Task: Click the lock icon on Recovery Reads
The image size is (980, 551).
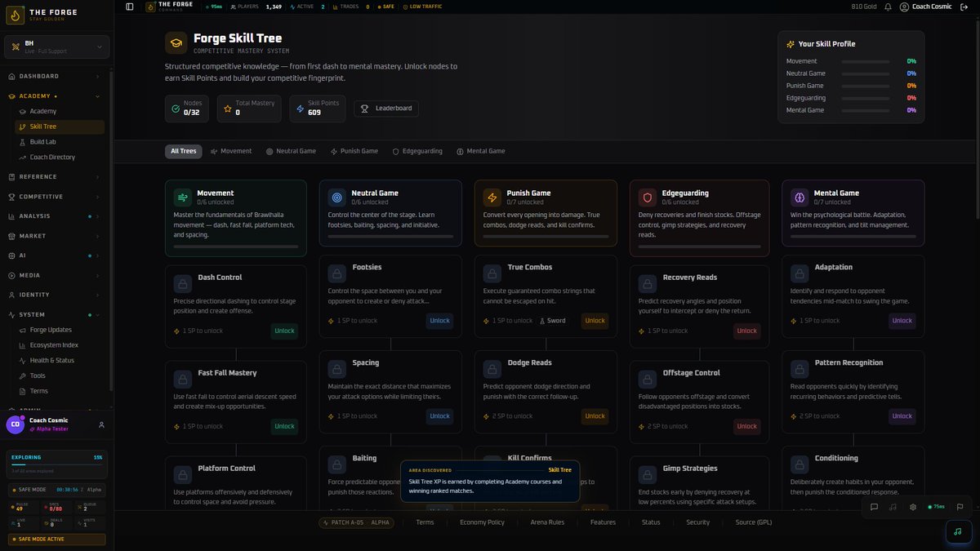Action: [648, 283]
